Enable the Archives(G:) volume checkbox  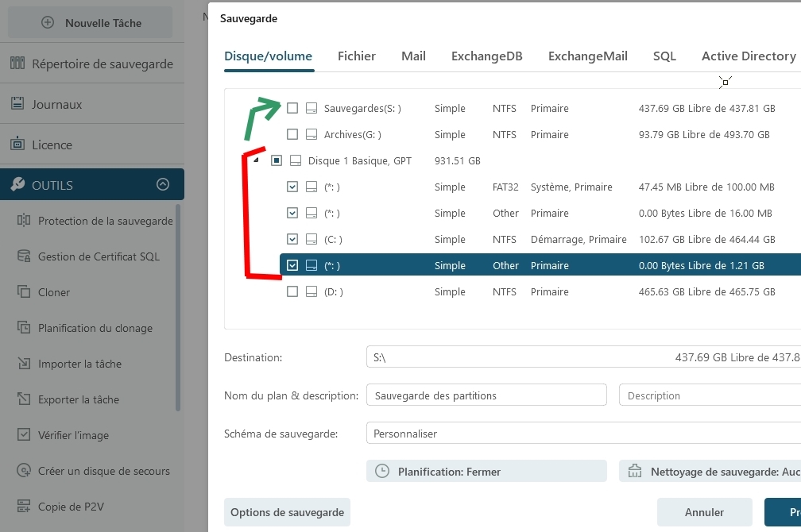click(292, 134)
